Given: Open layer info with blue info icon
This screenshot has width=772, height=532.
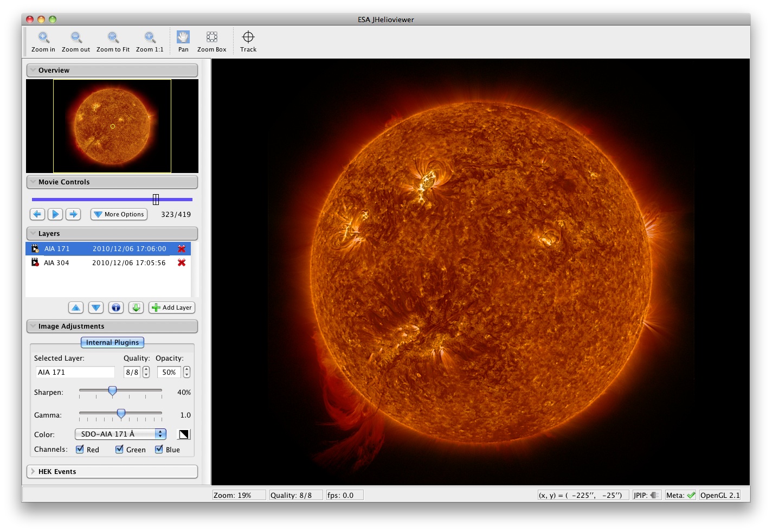Looking at the screenshot, I should [116, 307].
